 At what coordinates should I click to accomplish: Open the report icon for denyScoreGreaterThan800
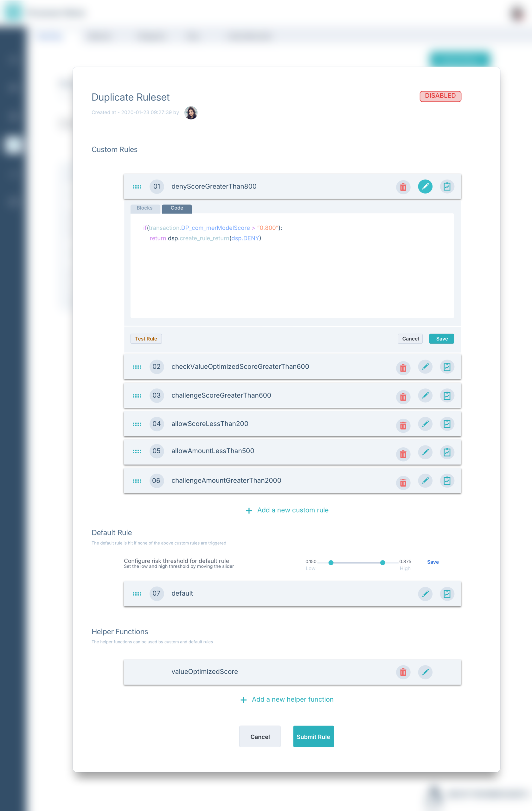[447, 186]
